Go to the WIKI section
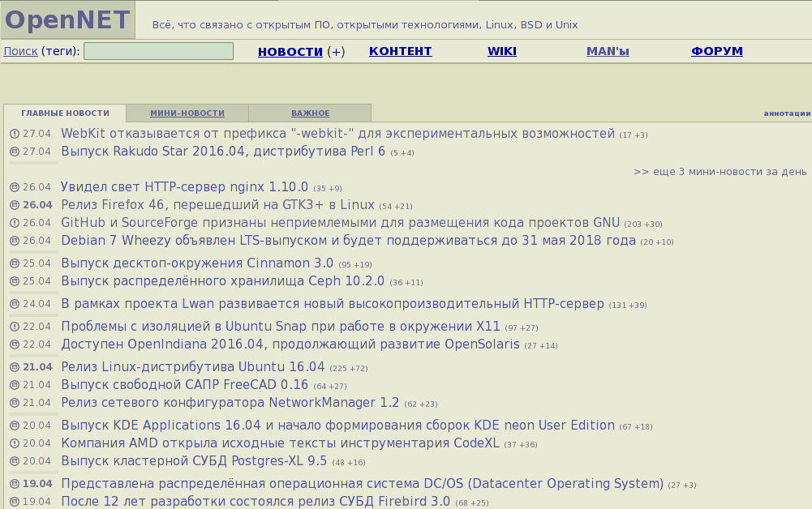Viewport: 812px width, 509px height. click(x=502, y=51)
